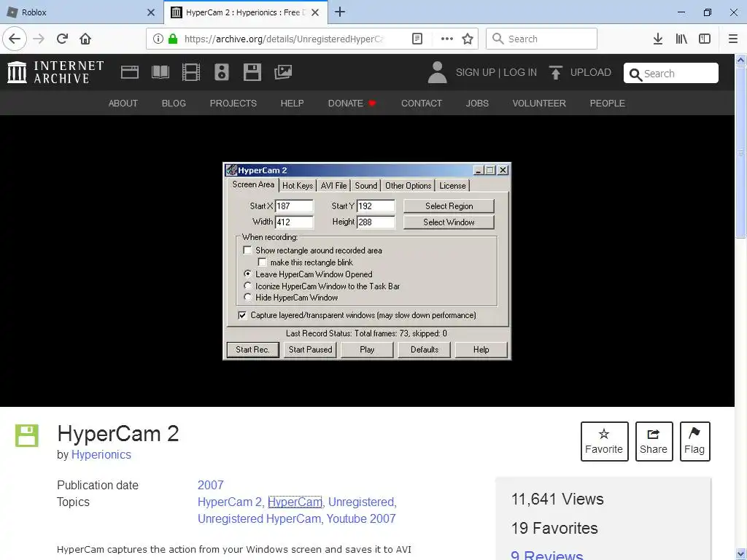Open the VOLUNTEER navigation item

click(x=539, y=104)
